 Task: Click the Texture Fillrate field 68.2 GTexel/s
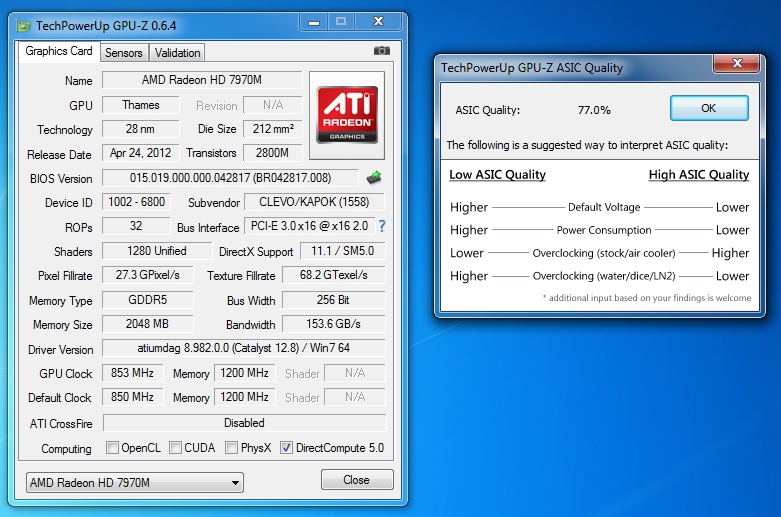[x=333, y=275]
